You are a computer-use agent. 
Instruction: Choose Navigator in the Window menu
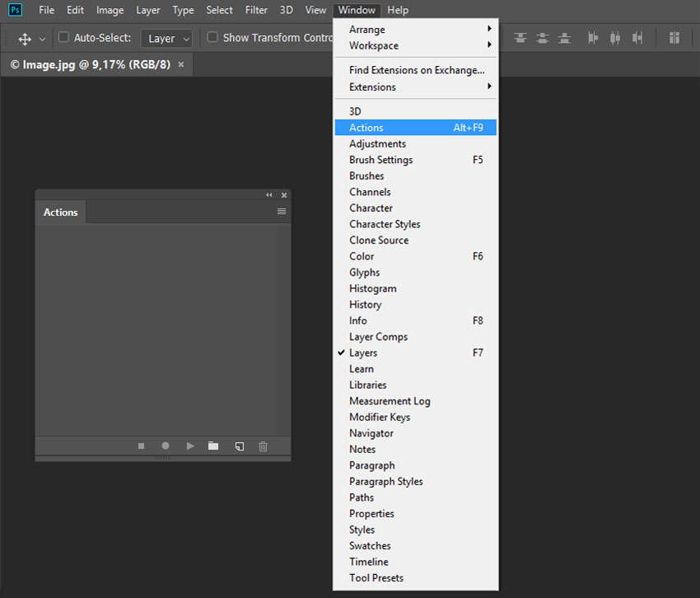tap(416, 432)
